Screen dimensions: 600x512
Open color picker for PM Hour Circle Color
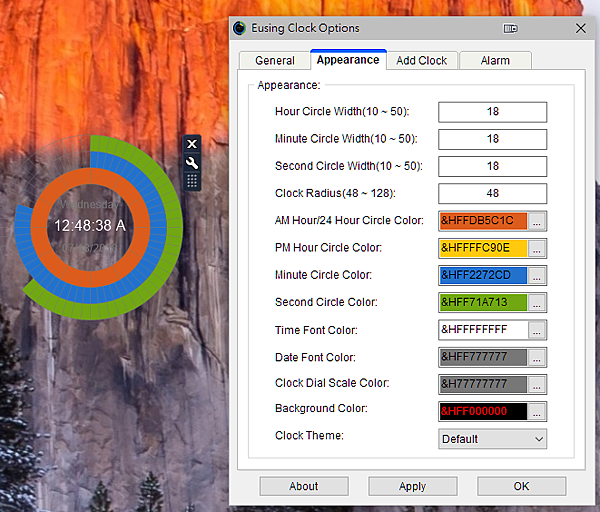[536, 248]
